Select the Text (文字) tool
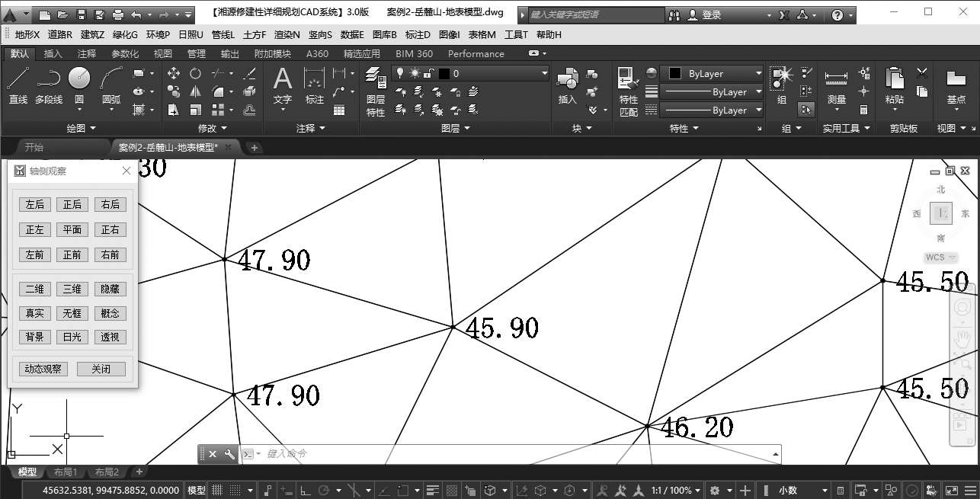This screenshot has width=980, height=499. (283, 85)
